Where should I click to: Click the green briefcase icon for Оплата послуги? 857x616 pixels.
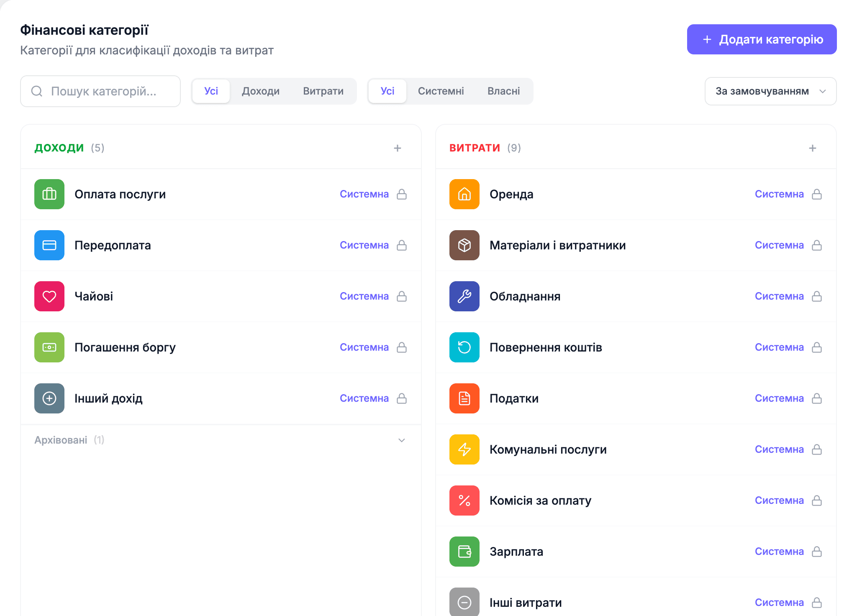coord(49,194)
